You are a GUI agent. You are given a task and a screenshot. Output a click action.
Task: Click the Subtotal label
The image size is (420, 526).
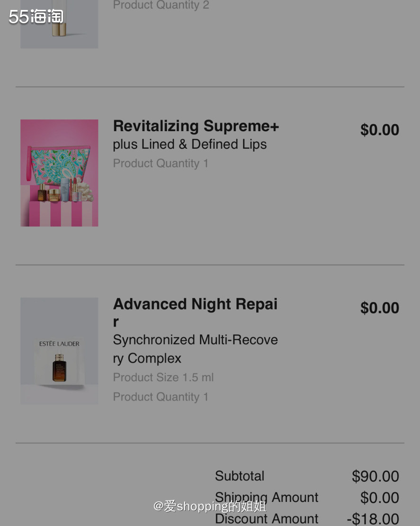click(240, 476)
